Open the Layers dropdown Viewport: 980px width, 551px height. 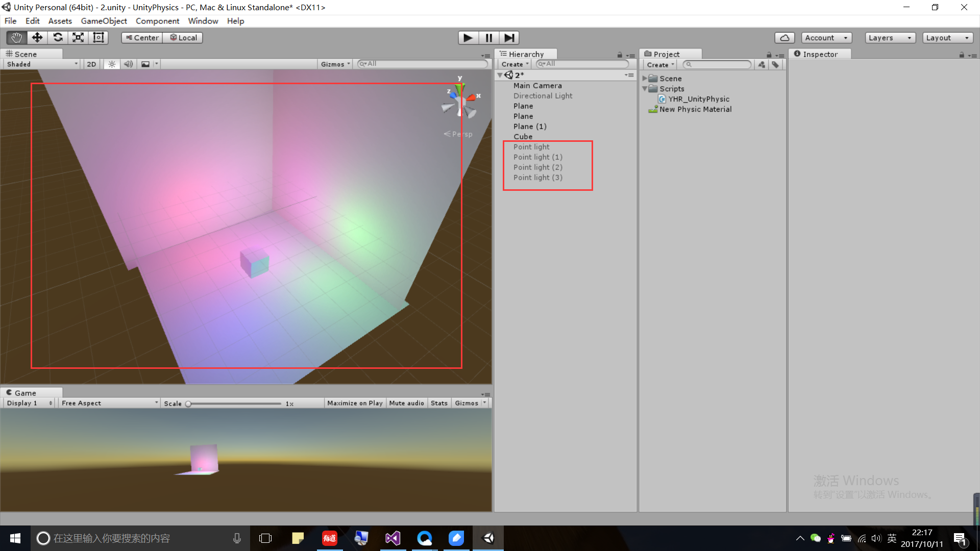pyautogui.click(x=890, y=38)
